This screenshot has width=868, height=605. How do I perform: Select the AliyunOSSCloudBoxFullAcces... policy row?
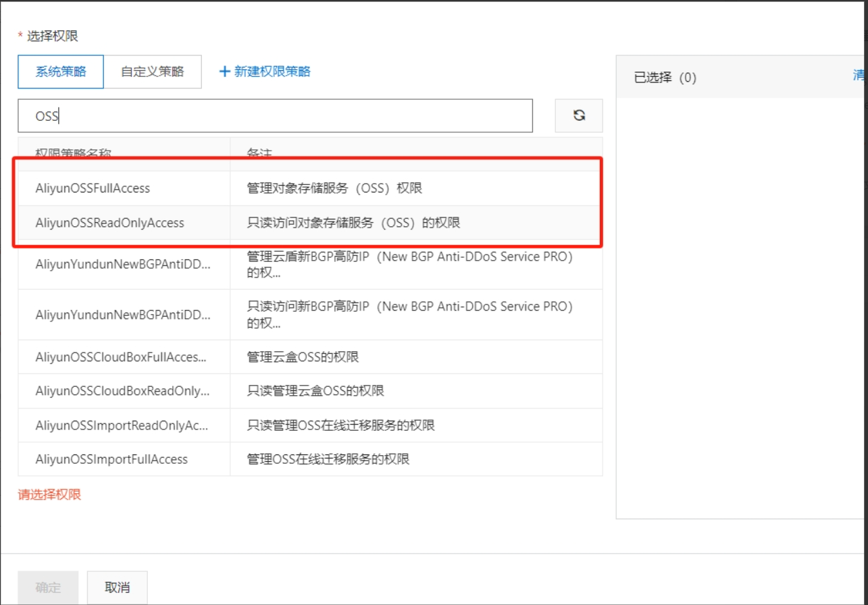coord(310,357)
